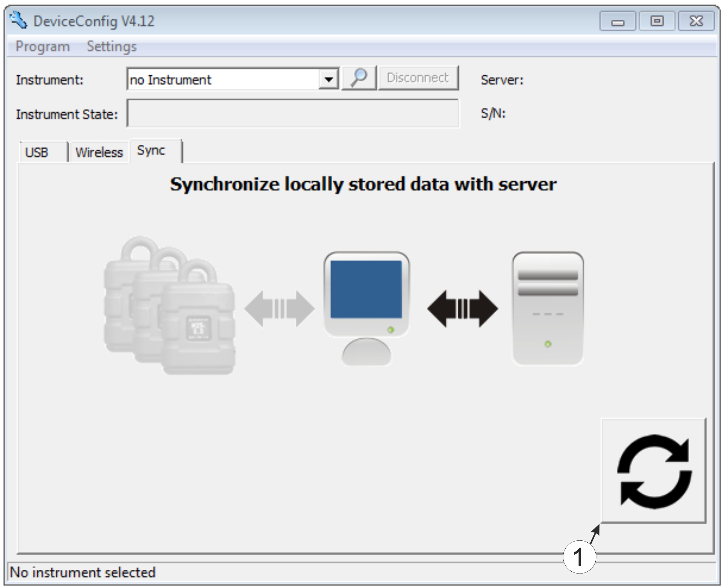
Task: Open the Settings menu
Action: click(112, 46)
